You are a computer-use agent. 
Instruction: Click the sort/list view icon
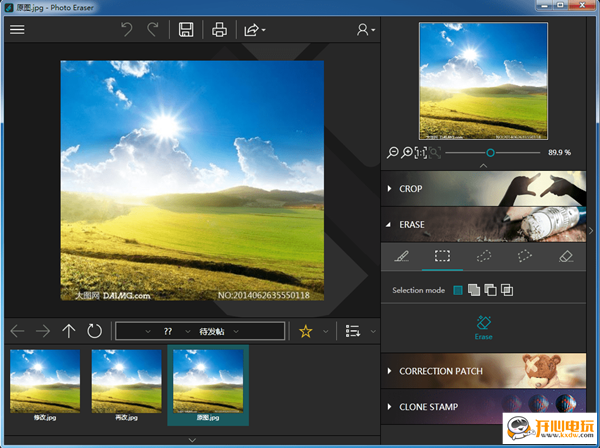pyautogui.click(x=353, y=331)
